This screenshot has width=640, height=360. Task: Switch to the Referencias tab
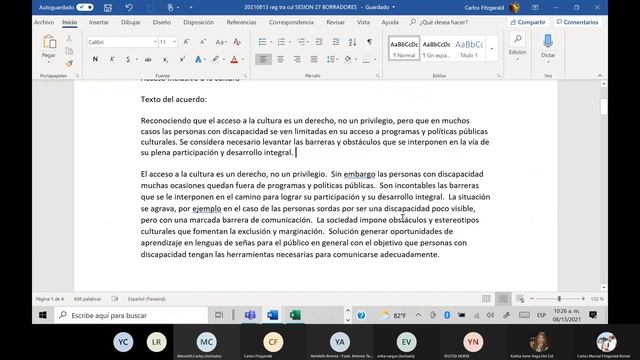pyautogui.click(x=241, y=22)
